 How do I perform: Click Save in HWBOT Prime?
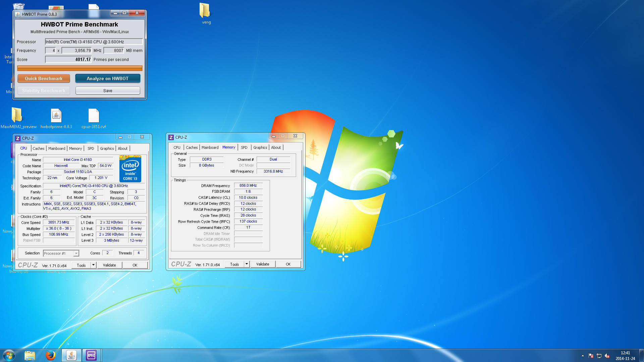(x=108, y=90)
